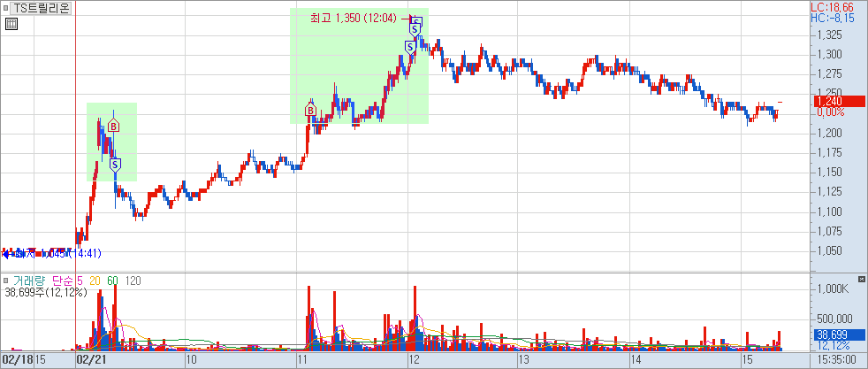
Task: Click the 1,300 price axis label
Action: (829, 54)
